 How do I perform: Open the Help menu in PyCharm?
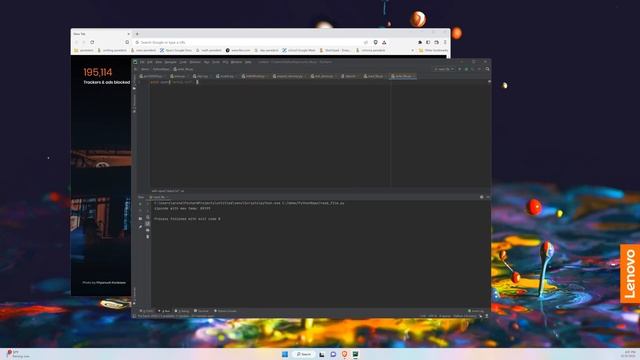tap(248, 62)
